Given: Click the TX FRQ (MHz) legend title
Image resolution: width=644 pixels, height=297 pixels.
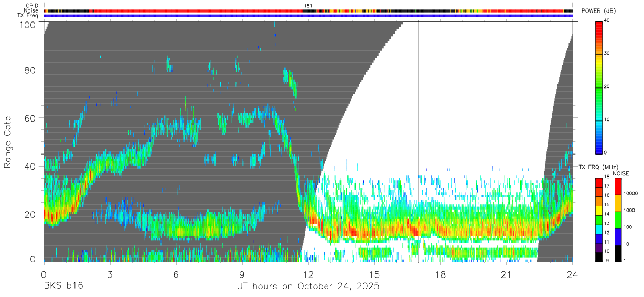Looking at the screenshot, I should [599, 167].
